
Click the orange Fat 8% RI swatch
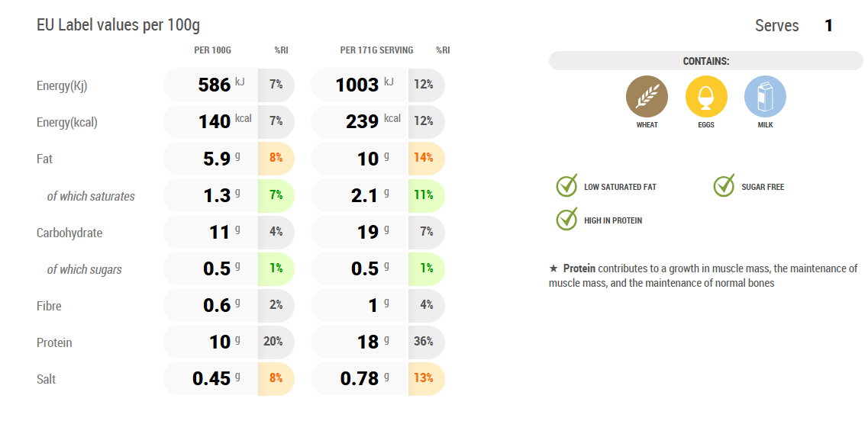click(x=276, y=159)
